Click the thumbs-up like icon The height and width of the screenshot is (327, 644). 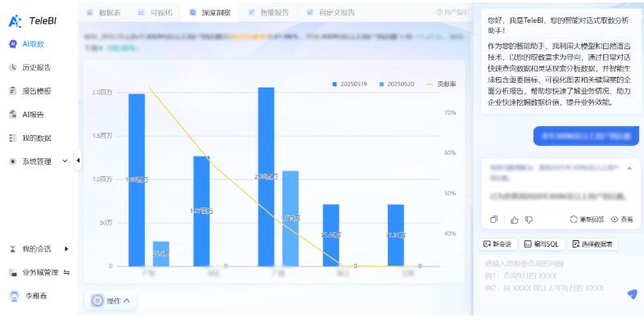[514, 220]
